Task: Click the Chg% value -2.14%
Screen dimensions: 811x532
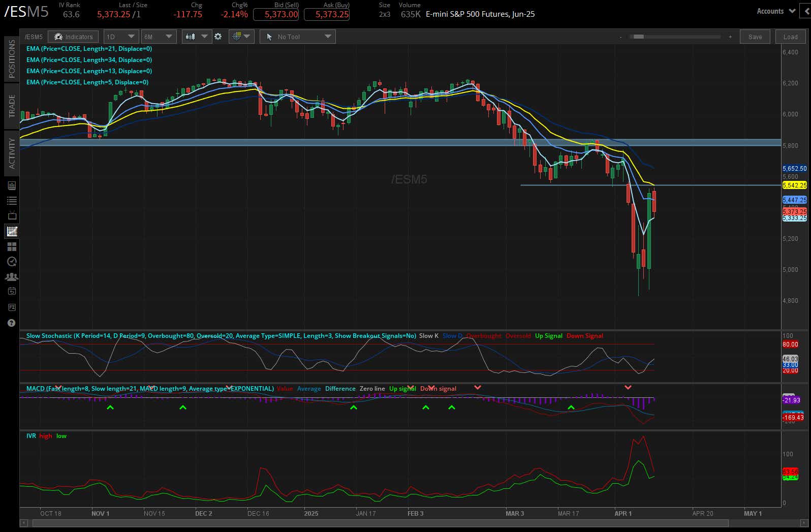Action: click(x=234, y=14)
